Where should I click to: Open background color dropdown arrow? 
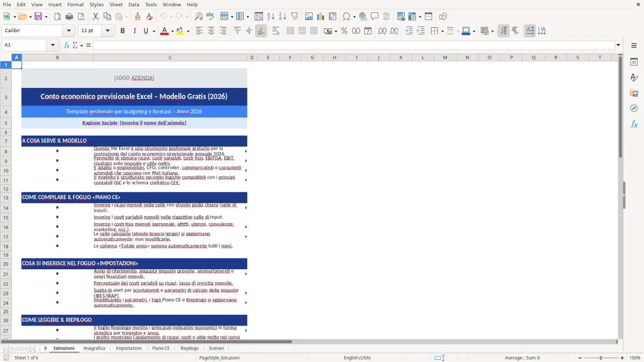coord(188,31)
